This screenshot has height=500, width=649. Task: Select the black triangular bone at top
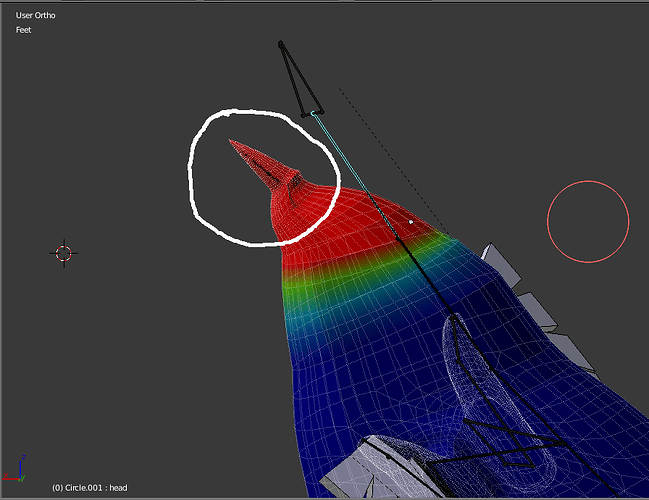click(x=300, y=79)
